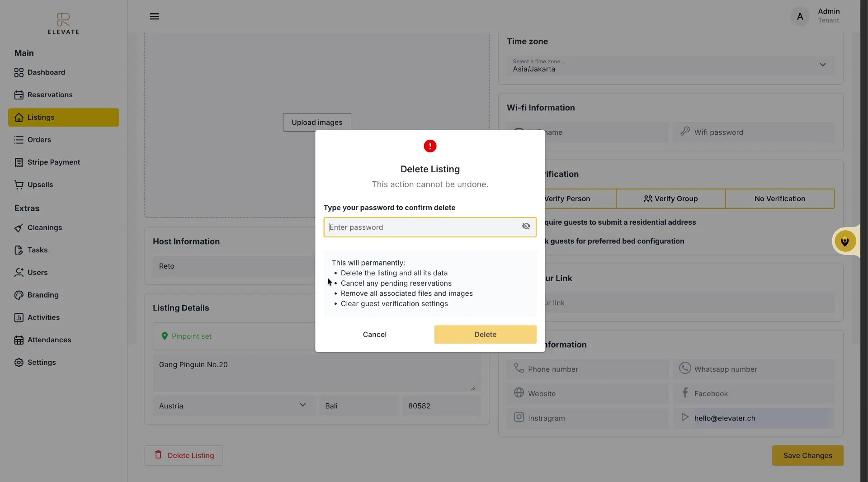Open the Orders section
868x482 pixels.
(39, 140)
